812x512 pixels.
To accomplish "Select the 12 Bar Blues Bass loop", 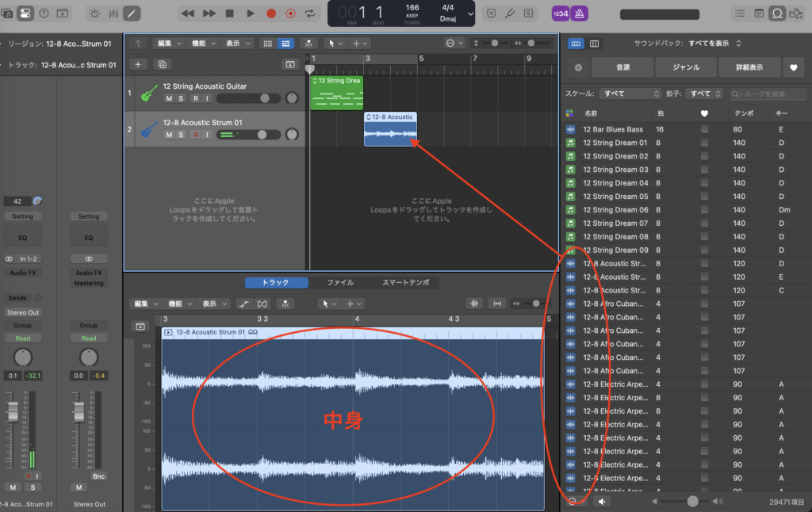I will pos(615,129).
